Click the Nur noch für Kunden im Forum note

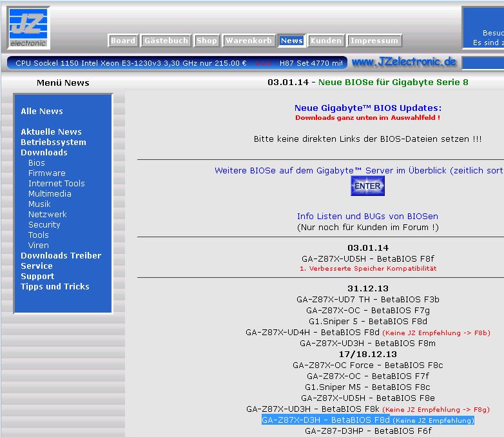click(368, 228)
